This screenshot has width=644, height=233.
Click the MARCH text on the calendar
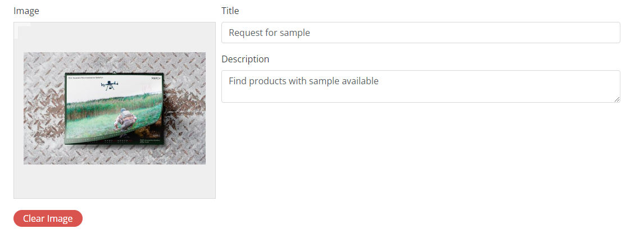click(156, 79)
